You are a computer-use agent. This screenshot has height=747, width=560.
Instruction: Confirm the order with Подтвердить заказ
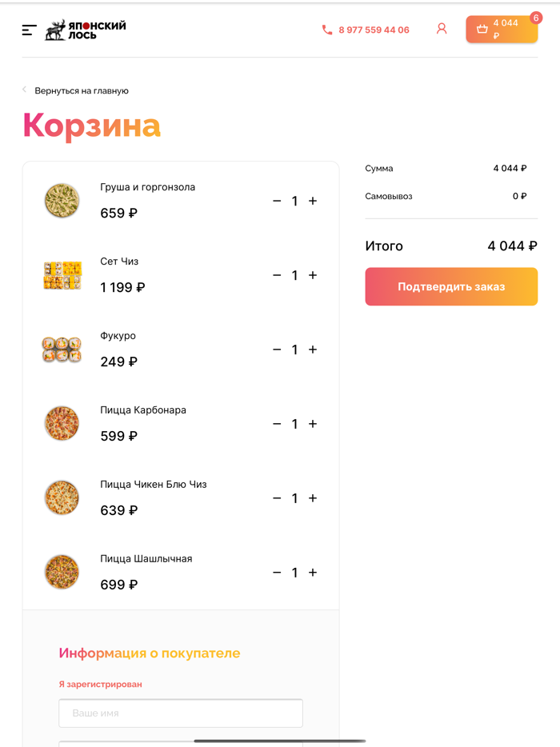[x=451, y=286]
